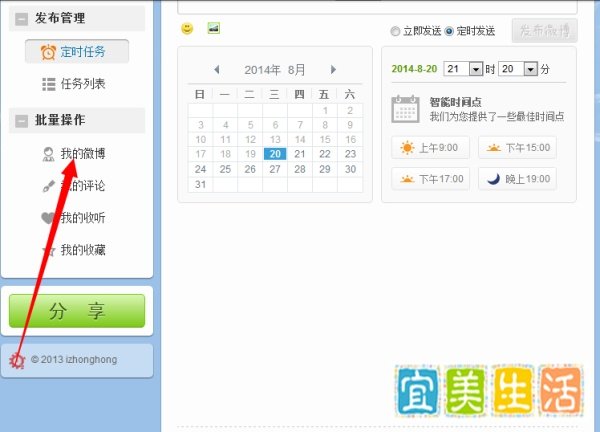
Task: Collapse the 发布管理 section
Action: [21, 18]
